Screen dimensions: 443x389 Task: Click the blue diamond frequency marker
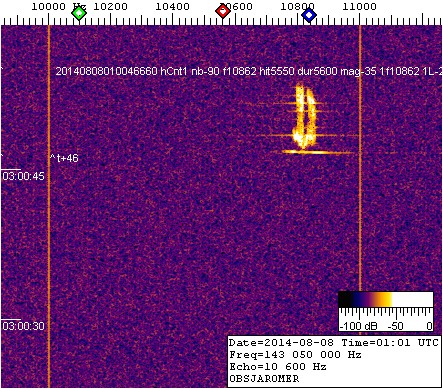click(309, 15)
